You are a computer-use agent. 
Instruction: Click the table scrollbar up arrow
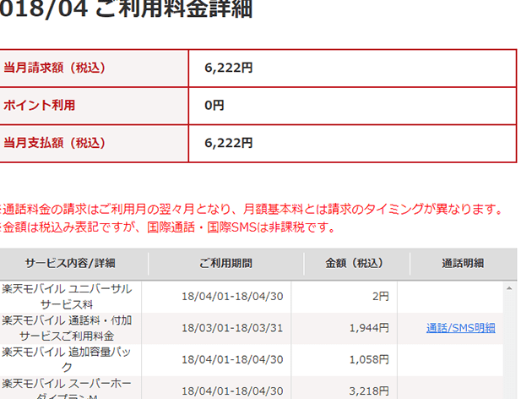point(510,287)
